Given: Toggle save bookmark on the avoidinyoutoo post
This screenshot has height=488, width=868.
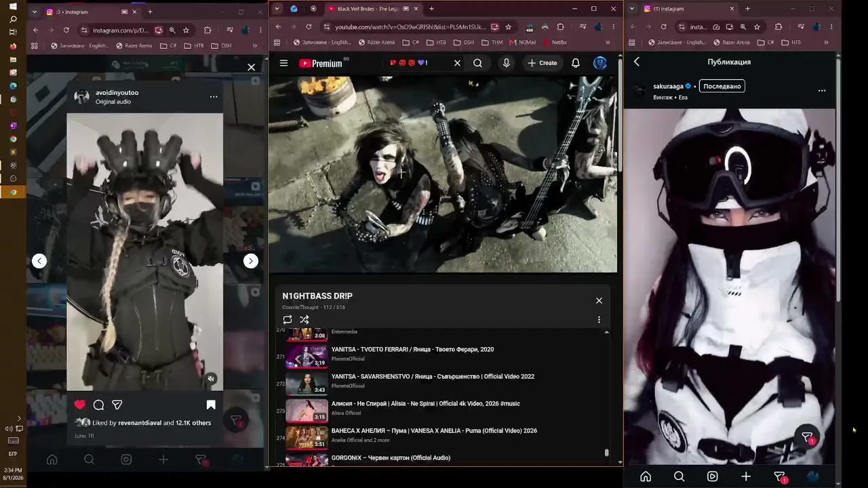Looking at the screenshot, I should pos(211,405).
